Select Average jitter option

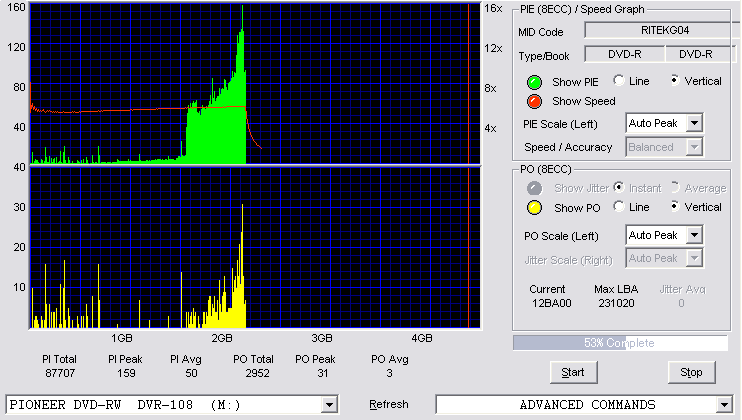coord(675,187)
